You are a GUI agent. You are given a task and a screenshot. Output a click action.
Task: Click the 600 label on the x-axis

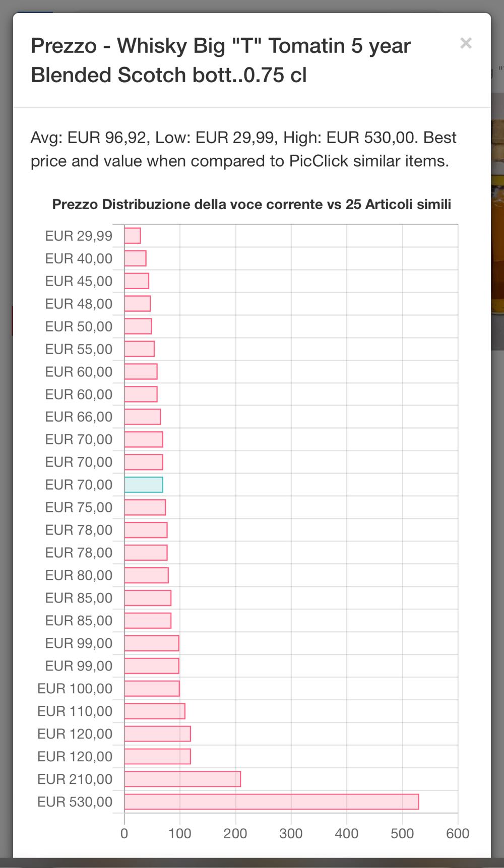pyautogui.click(x=458, y=833)
